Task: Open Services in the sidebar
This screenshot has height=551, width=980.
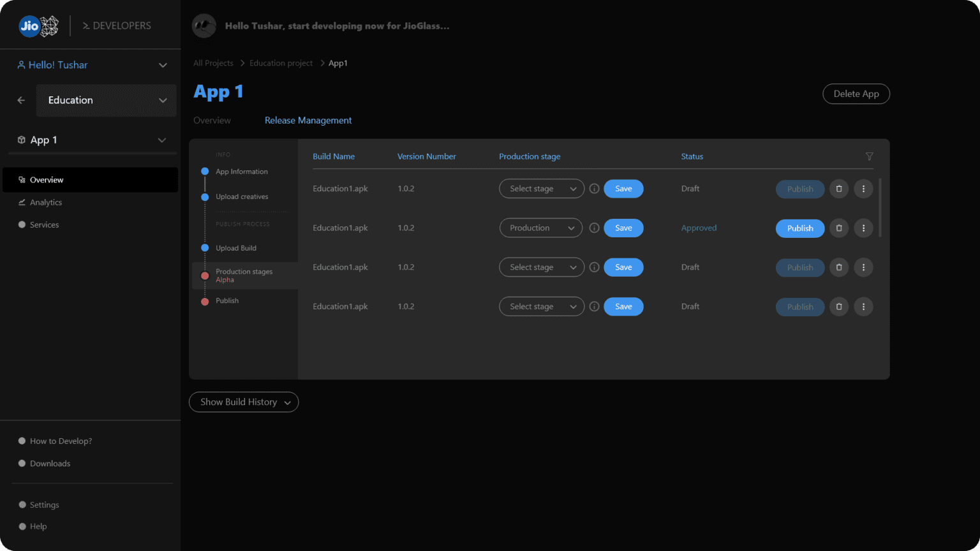Action: [38, 224]
